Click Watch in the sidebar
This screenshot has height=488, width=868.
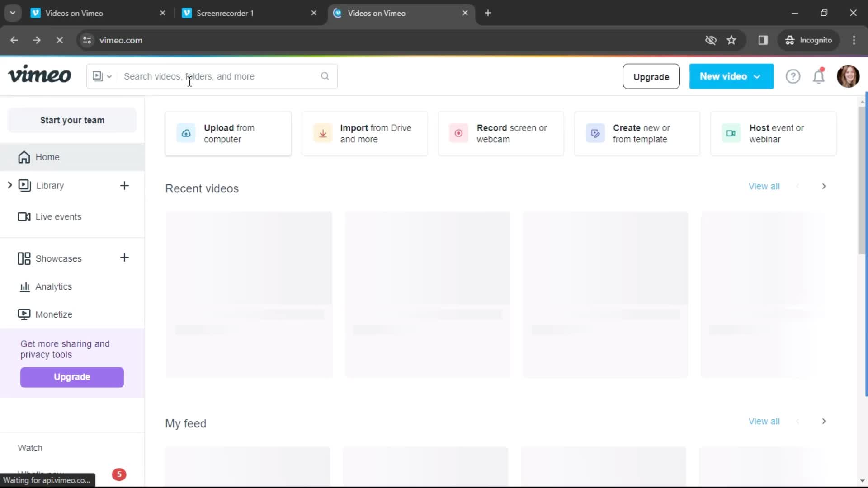(30, 448)
